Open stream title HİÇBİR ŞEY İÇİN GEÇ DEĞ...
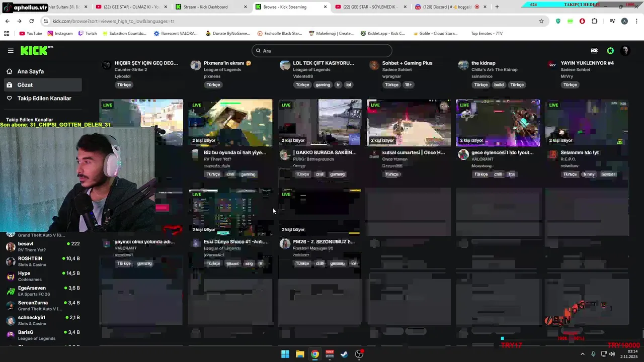This screenshot has width=644, height=362. click(x=146, y=63)
